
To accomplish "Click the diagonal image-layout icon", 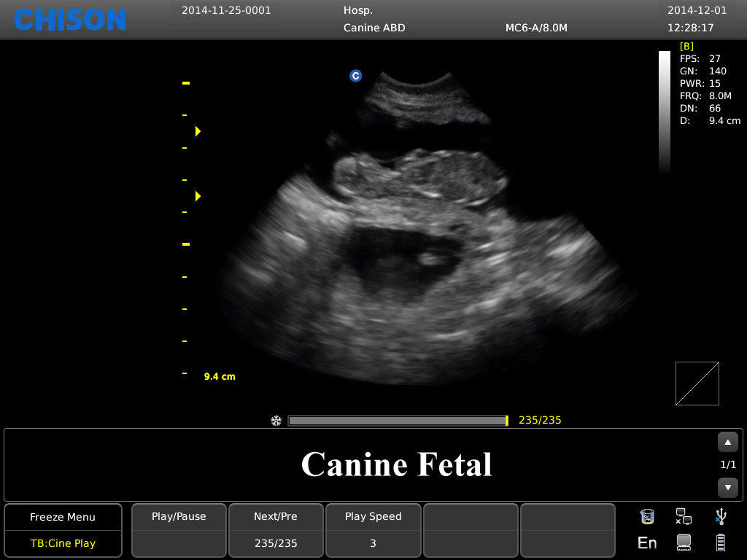I will pyautogui.click(x=697, y=383).
